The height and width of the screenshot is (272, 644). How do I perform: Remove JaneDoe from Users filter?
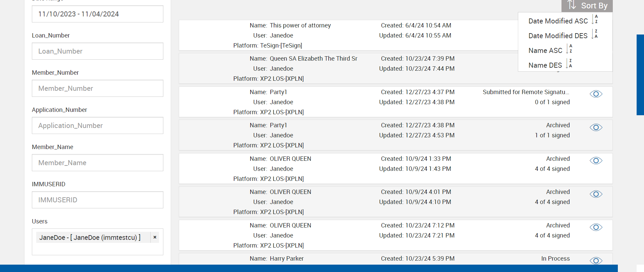[155, 237]
